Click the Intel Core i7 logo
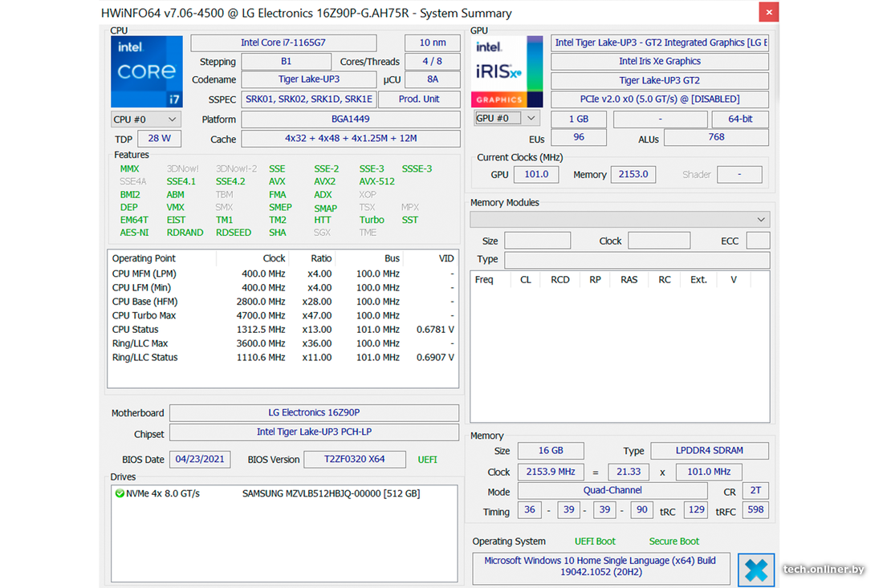 (x=146, y=71)
